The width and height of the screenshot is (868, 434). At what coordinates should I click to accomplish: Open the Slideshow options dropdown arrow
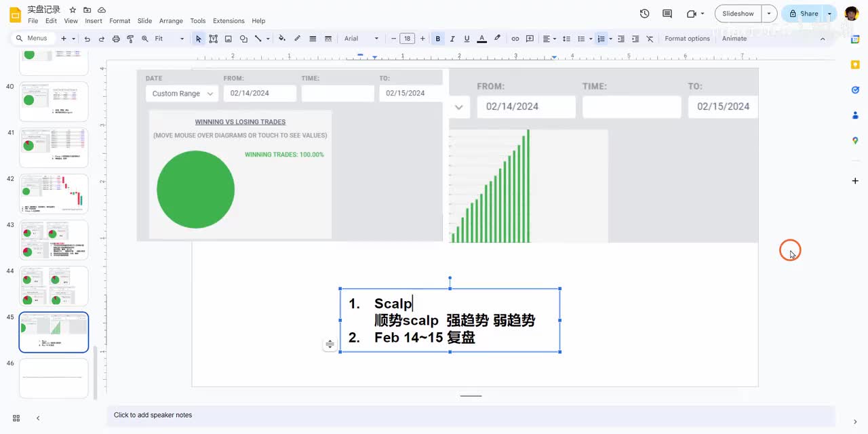click(x=769, y=14)
